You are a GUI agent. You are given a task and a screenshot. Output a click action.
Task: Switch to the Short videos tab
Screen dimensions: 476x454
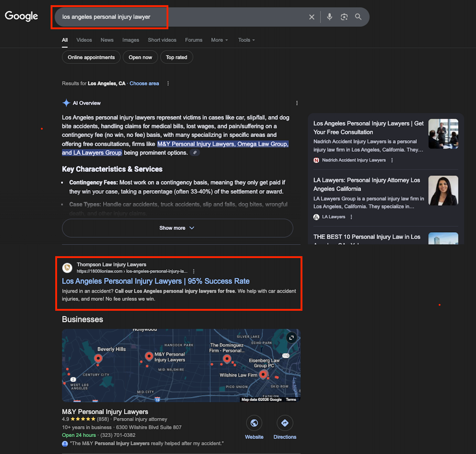tap(162, 40)
